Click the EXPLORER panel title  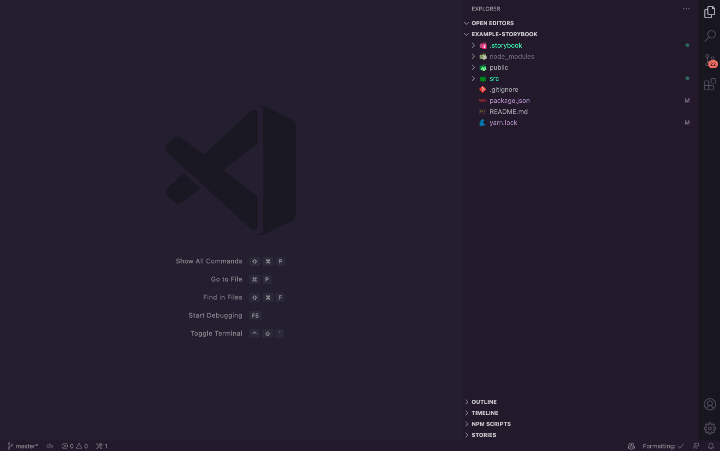pos(486,9)
